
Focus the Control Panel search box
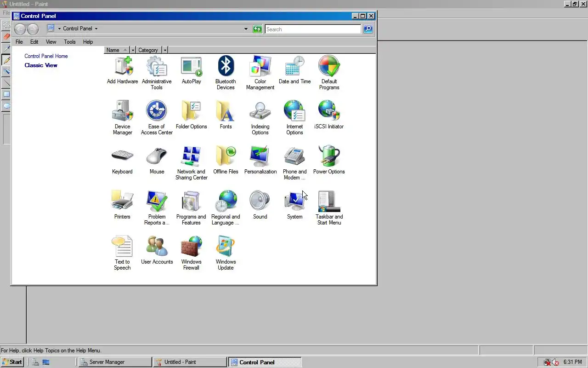[313, 29]
